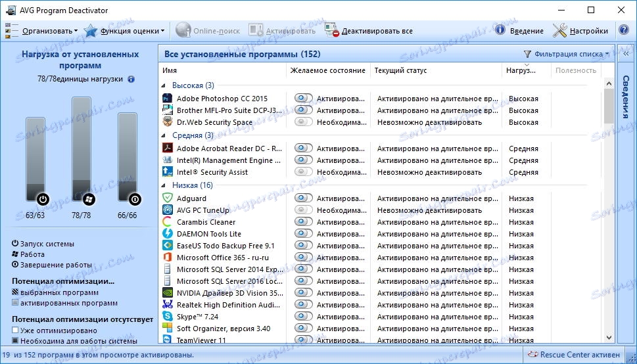Image resolution: width=637 pixels, height=364 pixels.
Task: Click the Активировать toolbar button
Action: (282, 31)
